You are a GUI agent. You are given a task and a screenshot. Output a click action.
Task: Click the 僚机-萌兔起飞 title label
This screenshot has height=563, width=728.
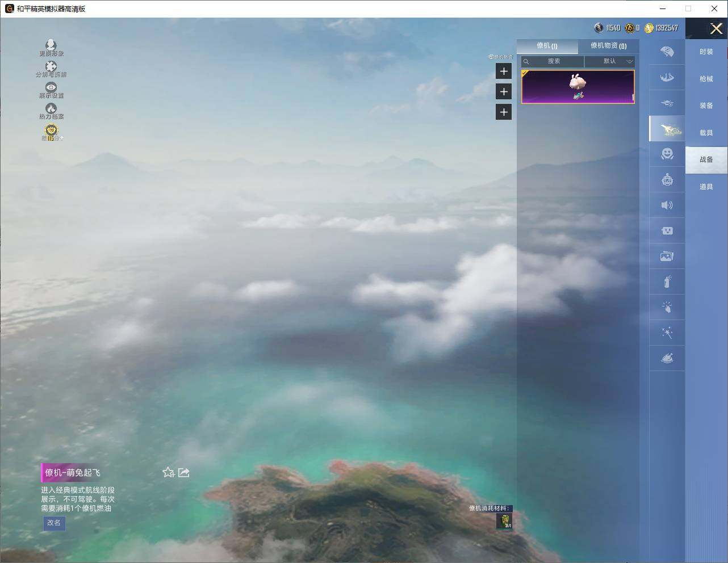pos(72,473)
